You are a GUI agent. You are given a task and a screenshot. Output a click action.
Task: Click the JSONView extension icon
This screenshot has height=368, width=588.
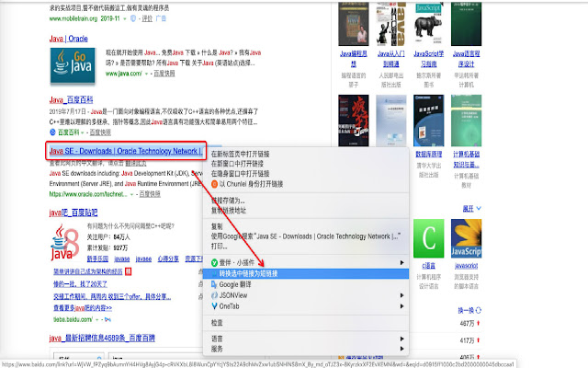(214, 295)
